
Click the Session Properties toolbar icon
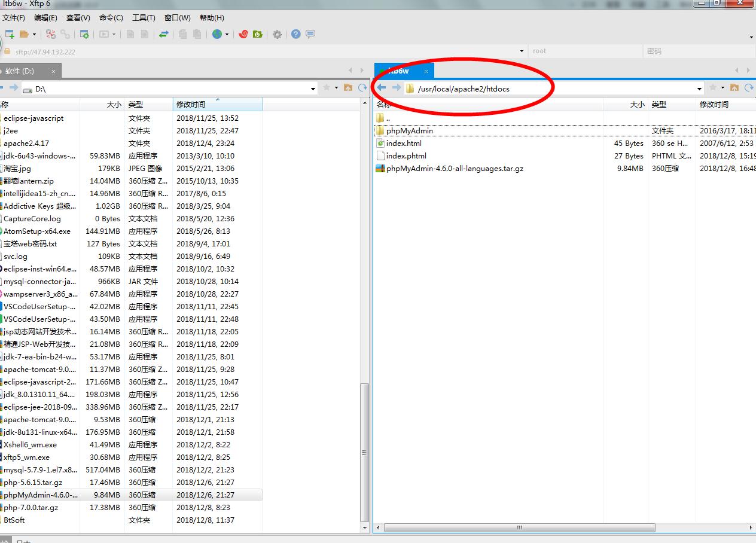coord(84,35)
